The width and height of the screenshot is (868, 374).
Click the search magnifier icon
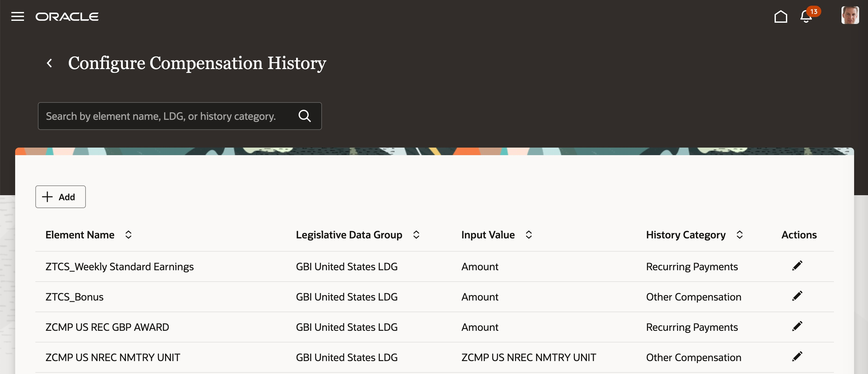[305, 116]
